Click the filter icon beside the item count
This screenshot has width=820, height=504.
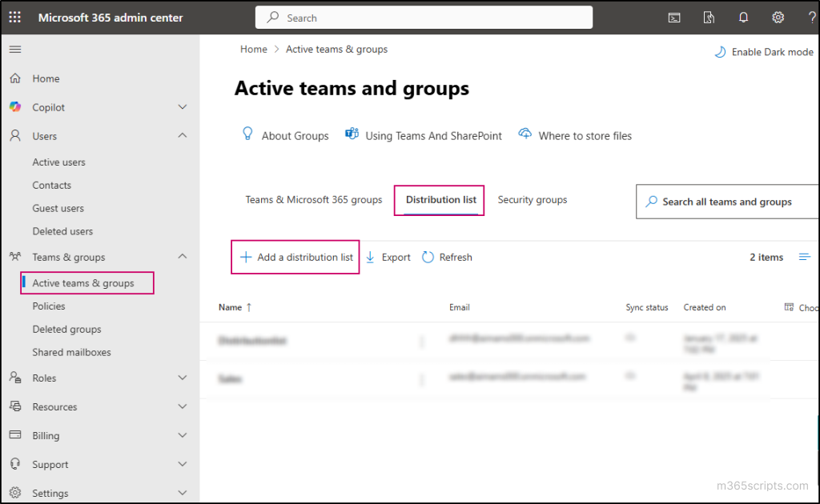click(805, 257)
